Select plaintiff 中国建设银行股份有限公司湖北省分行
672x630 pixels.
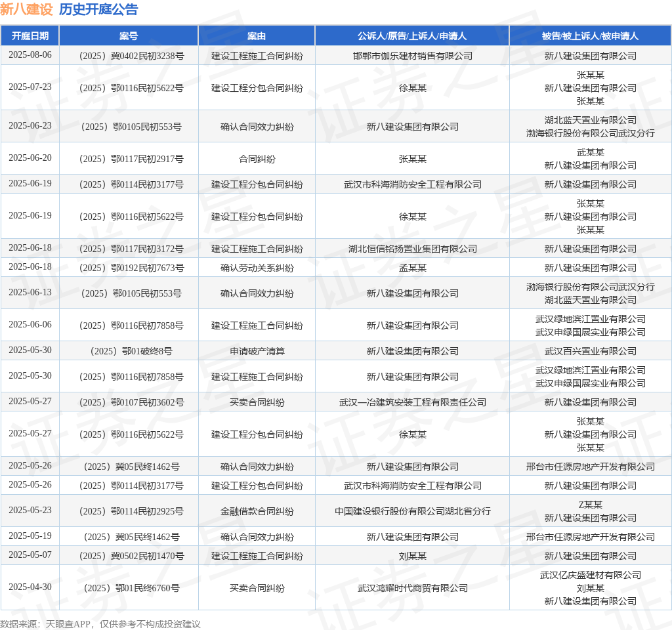click(x=413, y=511)
